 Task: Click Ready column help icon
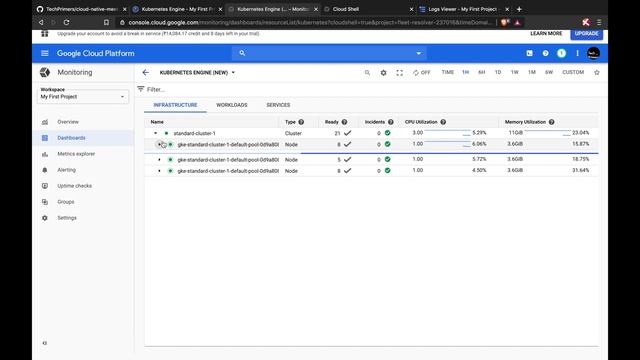[x=344, y=122]
